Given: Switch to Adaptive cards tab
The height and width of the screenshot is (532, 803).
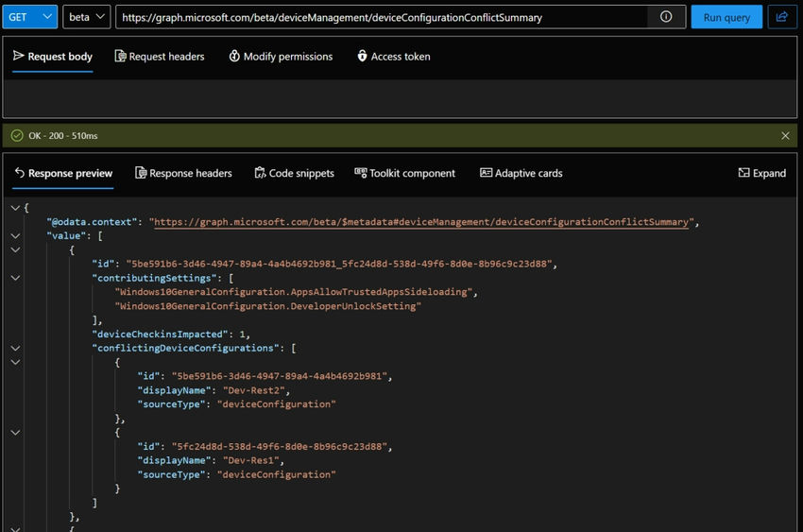Looking at the screenshot, I should point(521,173).
